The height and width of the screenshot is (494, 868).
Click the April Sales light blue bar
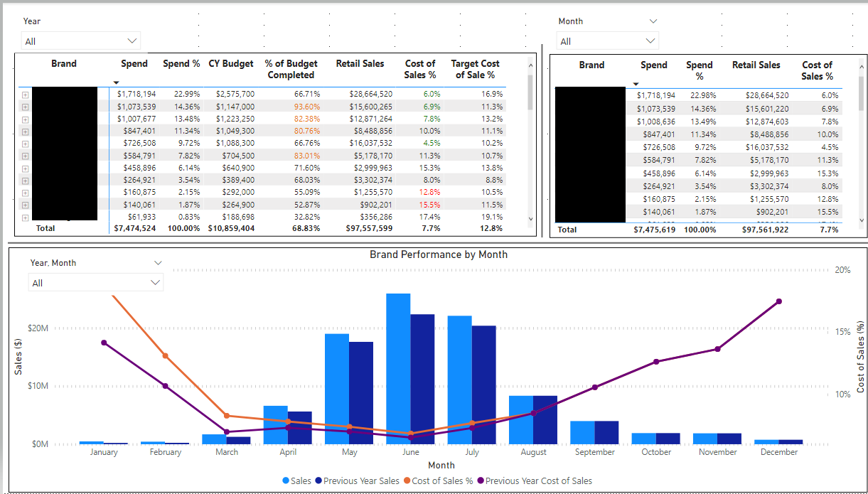coord(276,425)
